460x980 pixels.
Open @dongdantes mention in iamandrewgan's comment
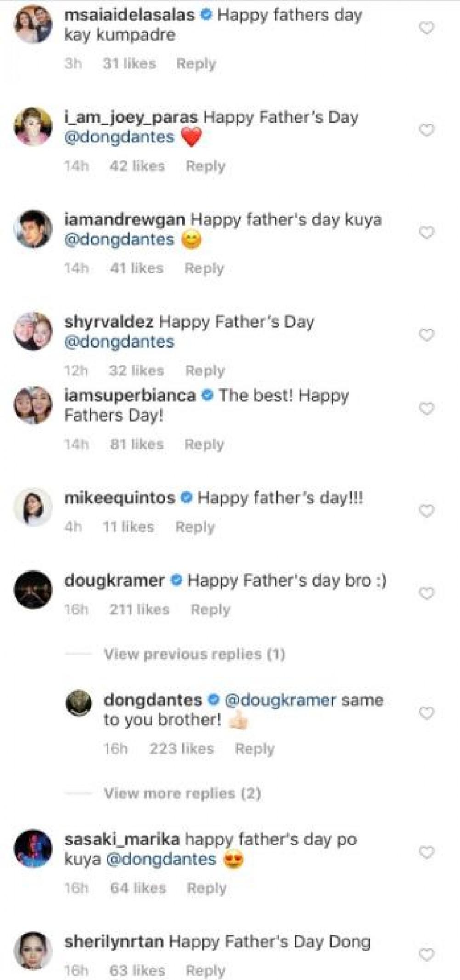(119, 239)
